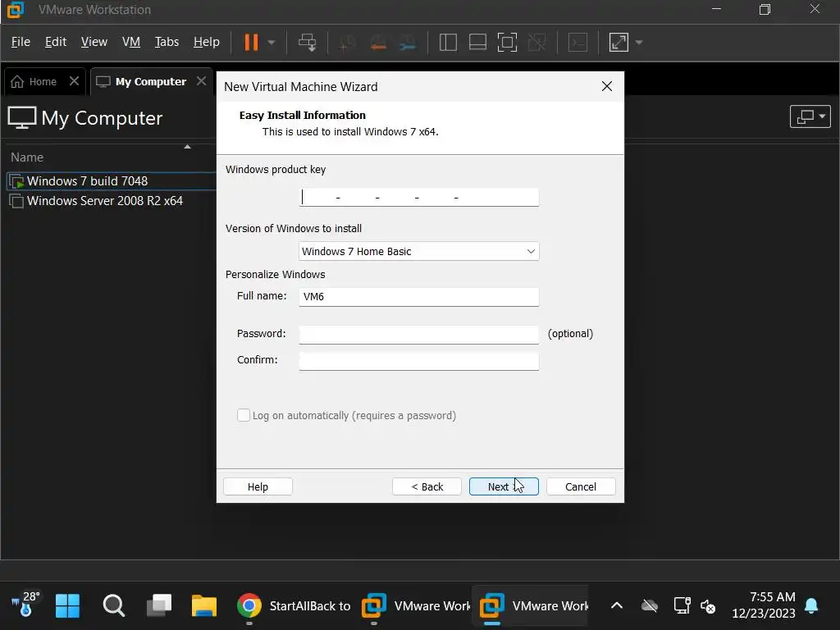Go back with the < Back button
Viewport: 840px width, 630px height.
427,486
